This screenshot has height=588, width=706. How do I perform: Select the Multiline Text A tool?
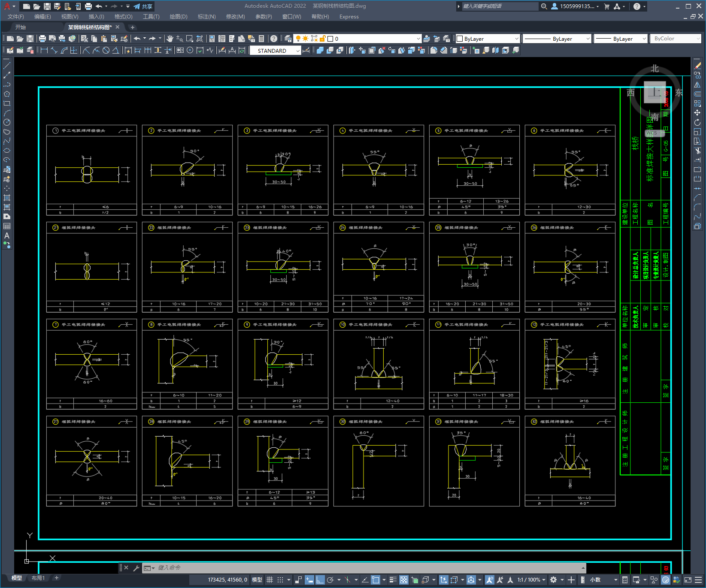[x=7, y=235]
